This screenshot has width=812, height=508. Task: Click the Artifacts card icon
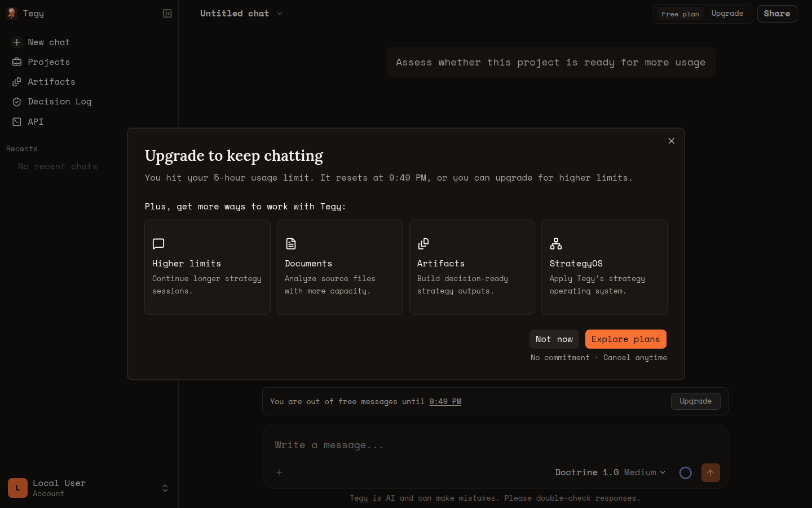click(423, 244)
